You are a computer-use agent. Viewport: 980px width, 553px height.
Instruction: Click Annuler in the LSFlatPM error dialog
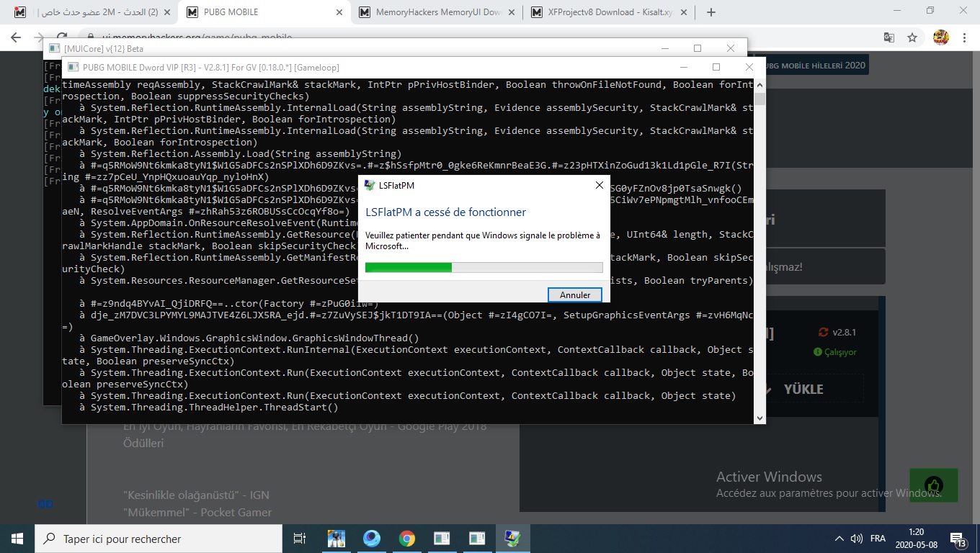575,295
